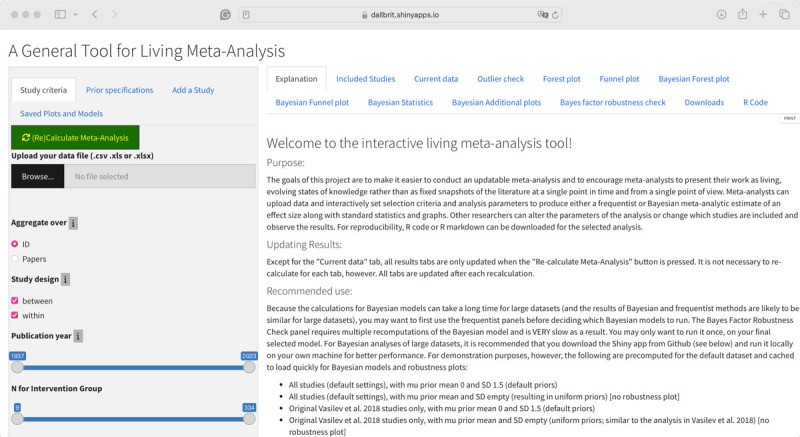800x437 pixels.
Task: Open Safari's sidebar panel icon
Action: pyautogui.click(x=59, y=15)
